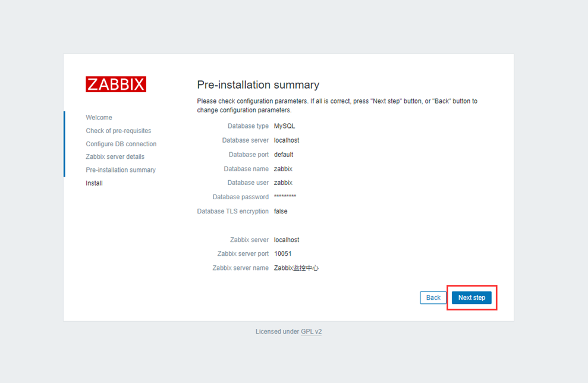Viewport: 588px width, 383px height.
Task: Select the Welcome step in sidebar
Action: point(99,117)
